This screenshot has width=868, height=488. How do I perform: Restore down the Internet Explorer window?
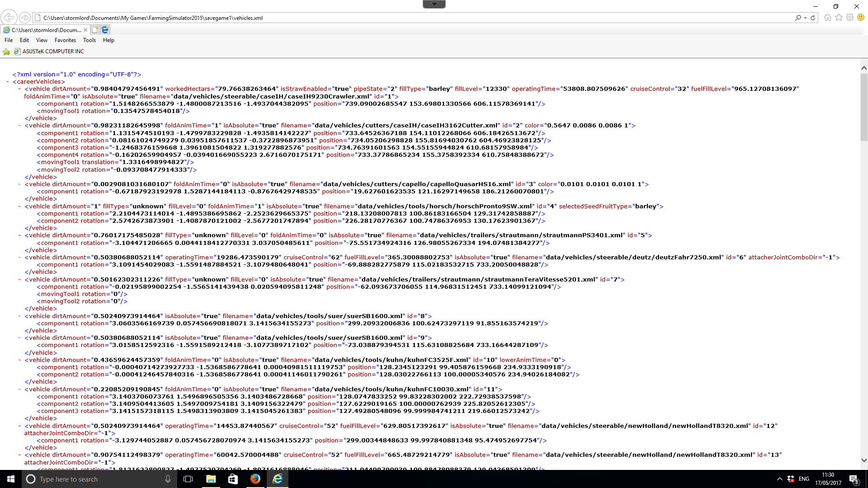(x=836, y=6)
